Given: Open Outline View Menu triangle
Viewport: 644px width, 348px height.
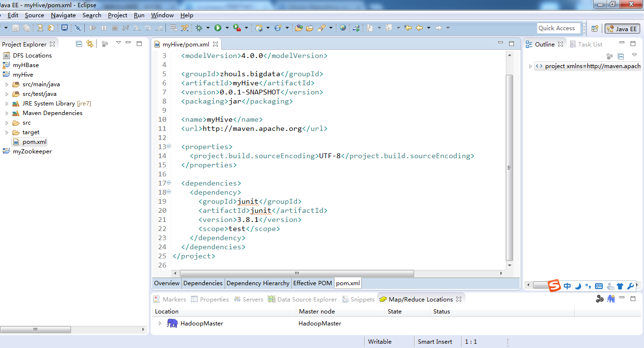Looking at the screenshot, I should pos(634,56).
